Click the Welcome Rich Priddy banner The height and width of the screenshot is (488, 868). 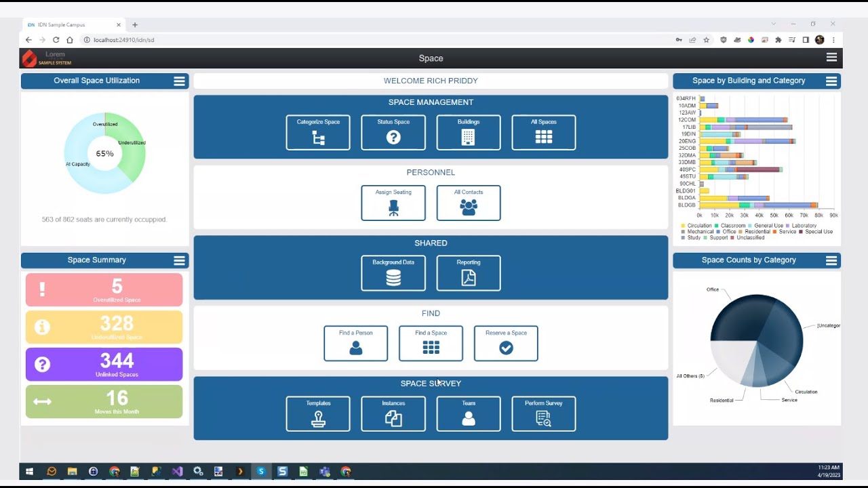pyautogui.click(x=431, y=81)
